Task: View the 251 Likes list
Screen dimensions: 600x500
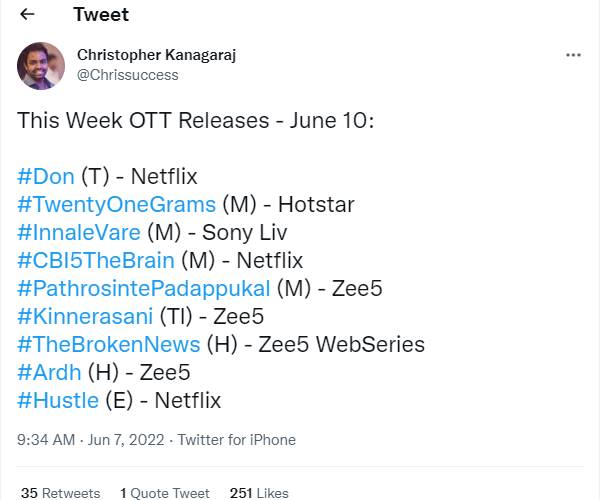Action: [x=259, y=493]
